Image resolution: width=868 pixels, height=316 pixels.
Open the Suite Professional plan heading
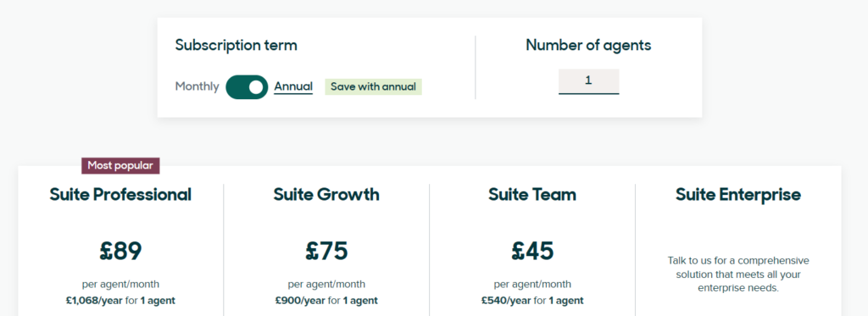coord(120,195)
